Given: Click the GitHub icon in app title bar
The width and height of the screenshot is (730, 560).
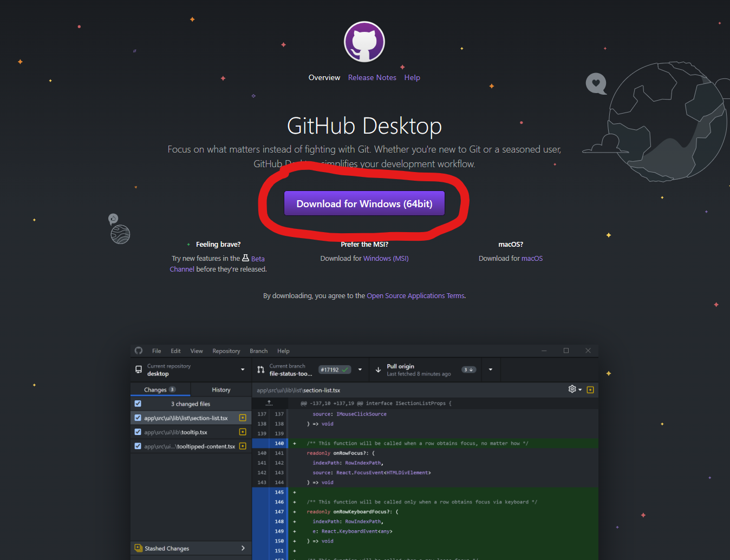Looking at the screenshot, I should (139, 351).
